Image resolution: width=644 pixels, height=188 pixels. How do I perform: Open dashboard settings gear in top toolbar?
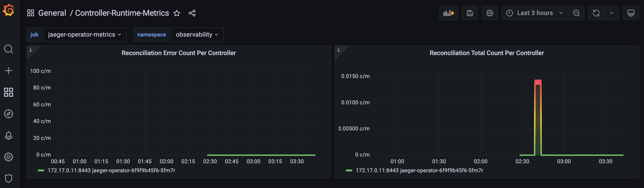point(490,13)
